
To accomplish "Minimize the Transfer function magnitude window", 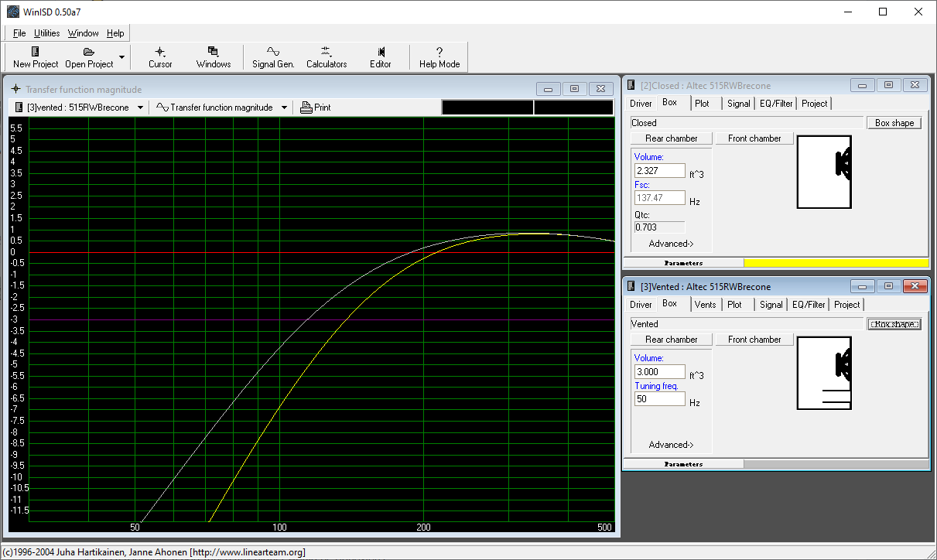I will 548,89.
